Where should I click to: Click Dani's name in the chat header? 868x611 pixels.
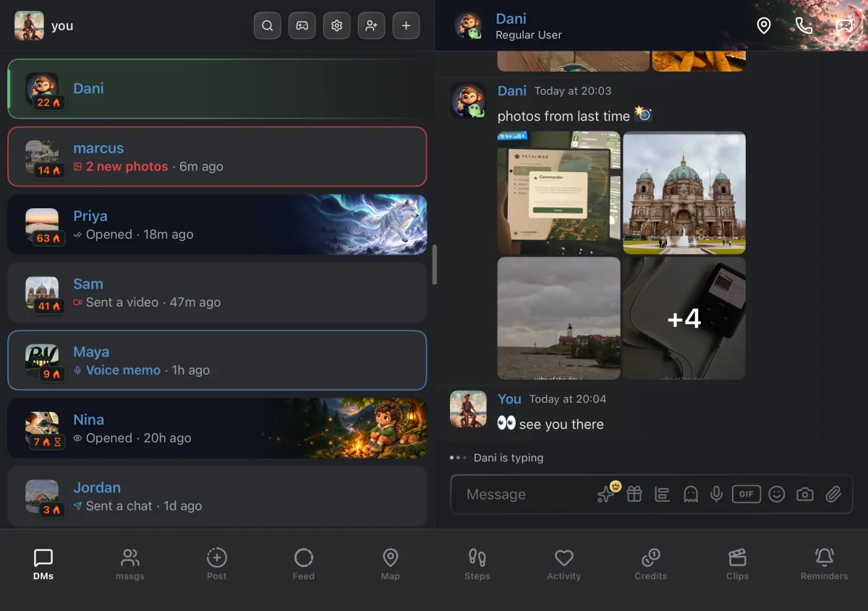[511, 19]
